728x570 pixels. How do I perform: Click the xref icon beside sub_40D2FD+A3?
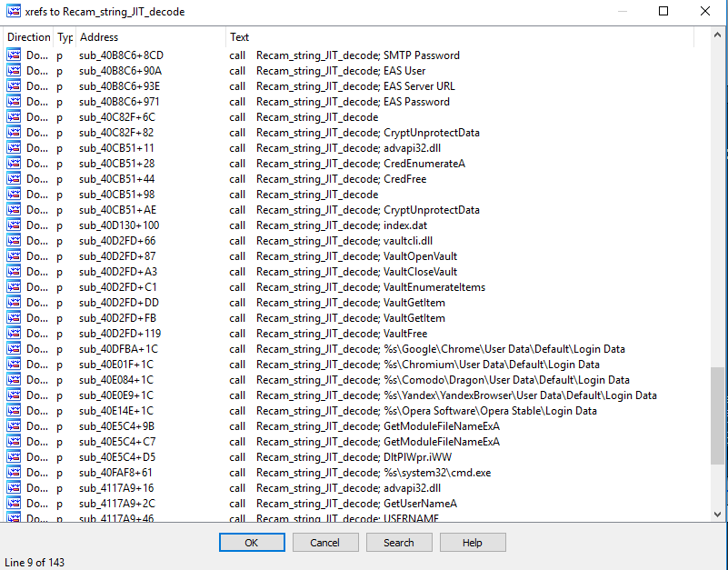pos(14,271)
